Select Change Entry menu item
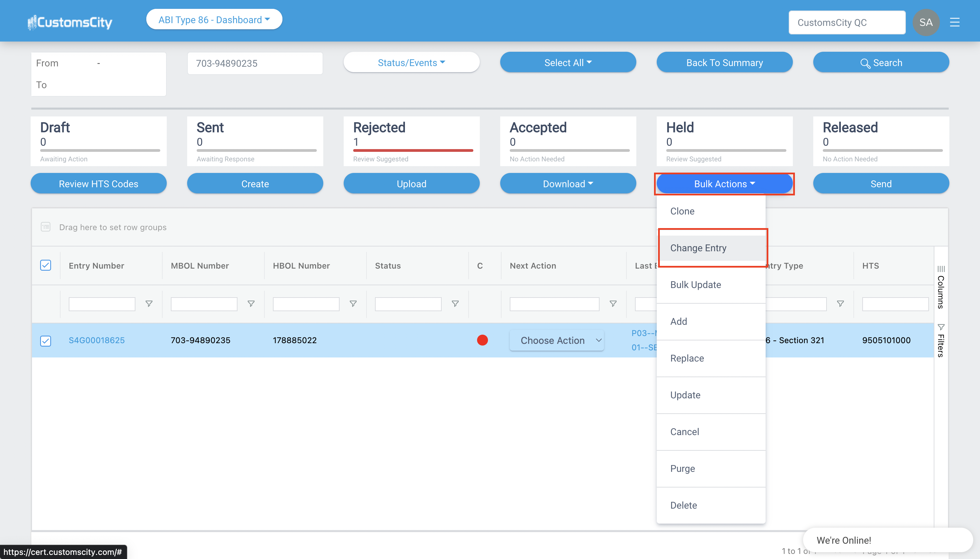The height and width of the screenshot is (559, 980). 711,248
